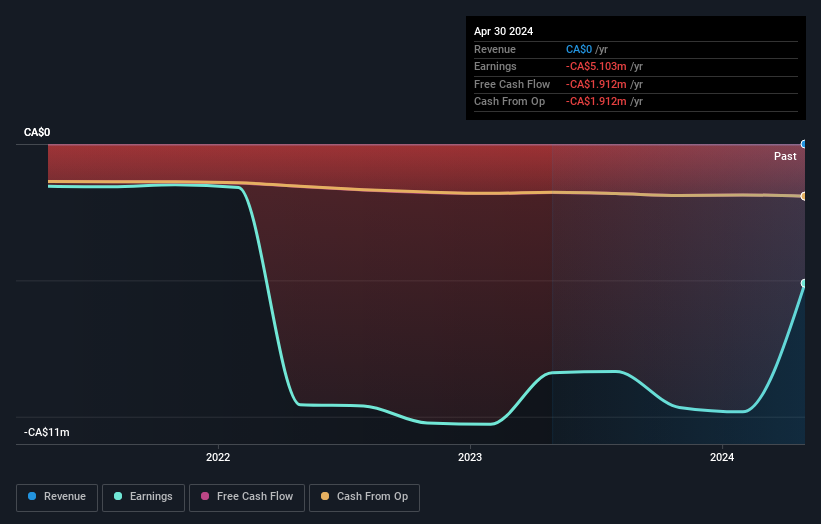Screen dimensions: 821x524
Task: Toggle the Cash From Op legend button
Action: click(x=364, y=497)
